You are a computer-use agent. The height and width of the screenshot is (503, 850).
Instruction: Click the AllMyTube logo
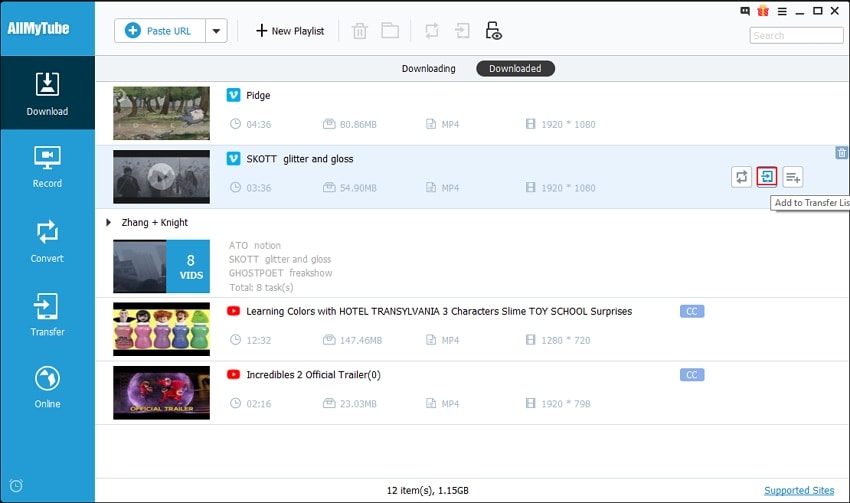[x=38, y=28]
